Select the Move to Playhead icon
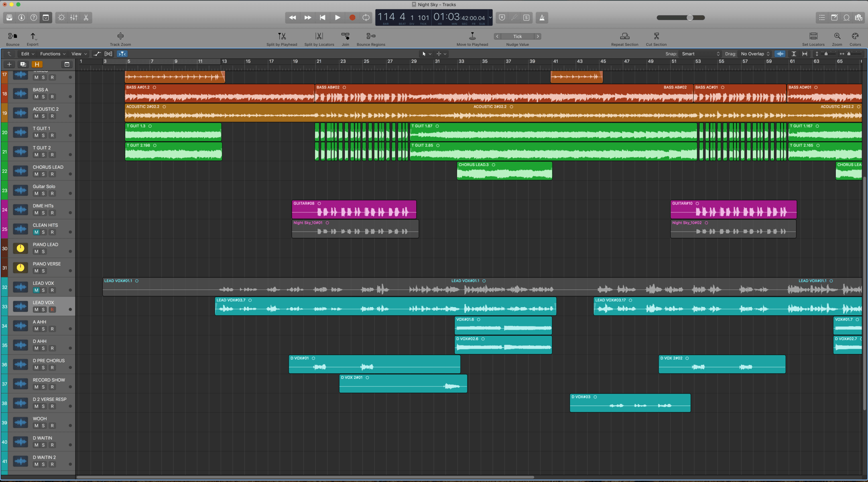This screenshot has width=868, height=482. click(472, 36)
